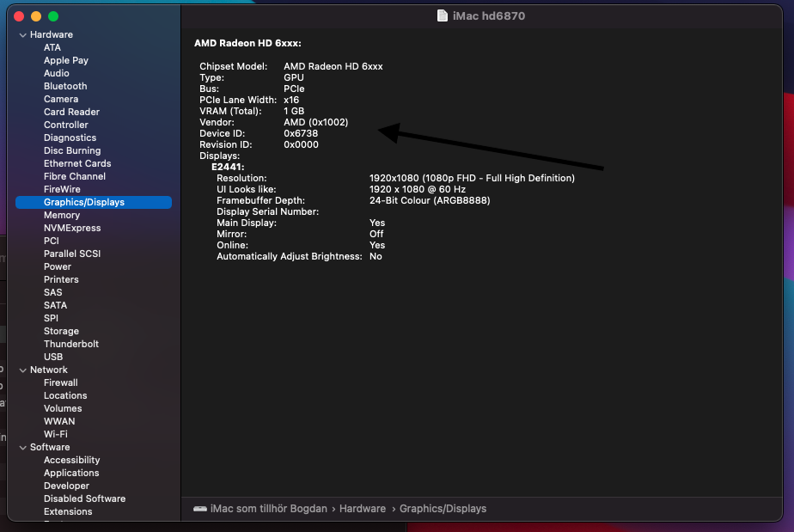Open the Camera entry

click(61, 99)
